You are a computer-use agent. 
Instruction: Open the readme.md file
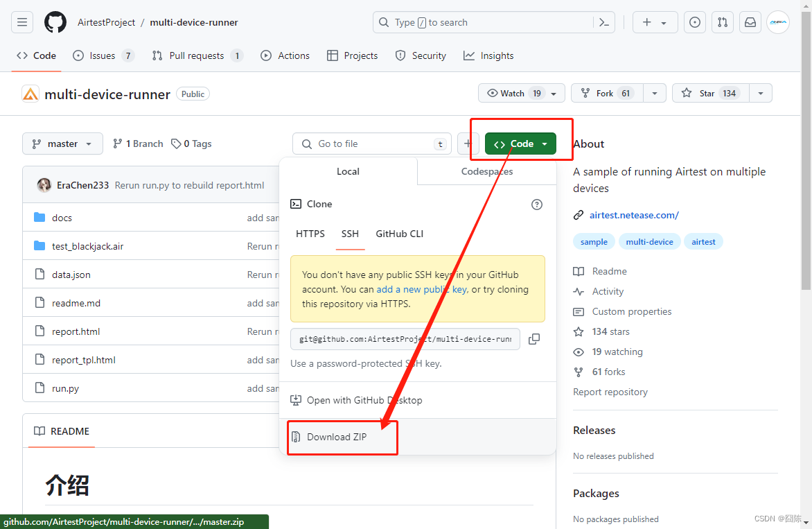pos(76,303)
